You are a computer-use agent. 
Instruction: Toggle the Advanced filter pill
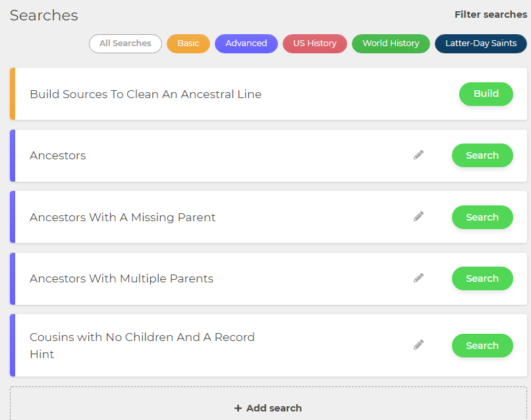click(x=246, y=43)
